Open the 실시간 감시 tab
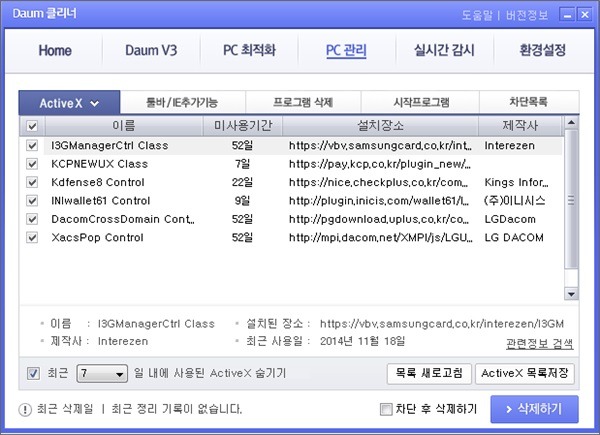 point(444,51)
